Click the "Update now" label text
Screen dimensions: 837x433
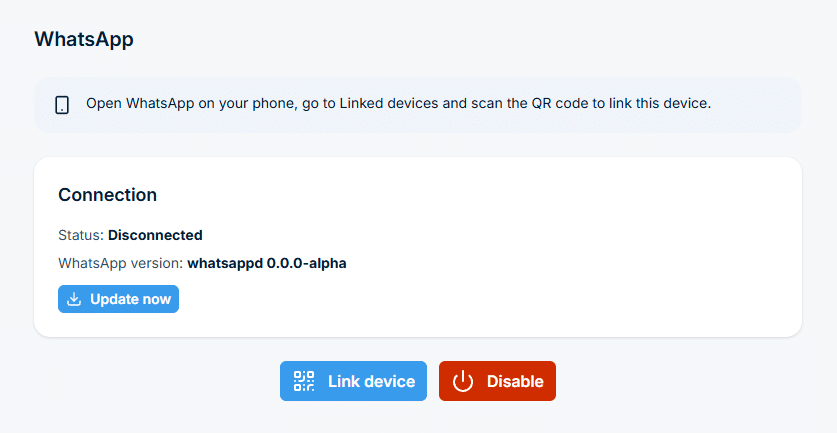pos(131,299)
